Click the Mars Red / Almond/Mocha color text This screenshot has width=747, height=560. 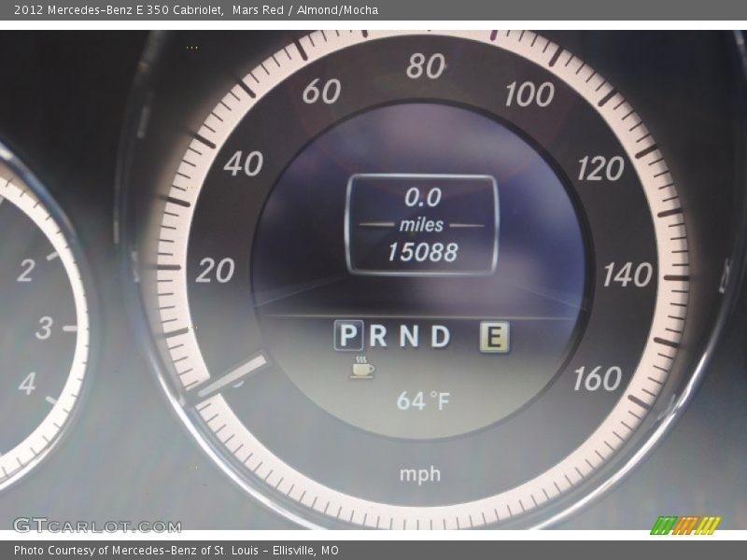[x=305, y=9]
